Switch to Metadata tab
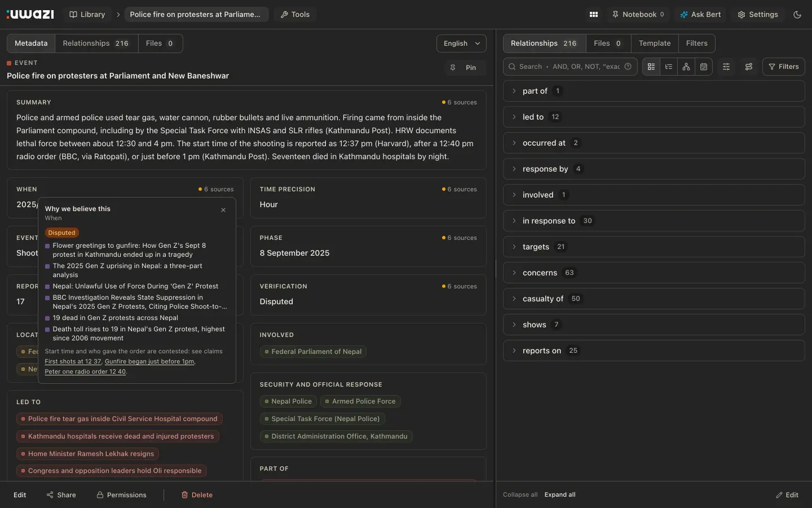The width and height of the screenshot is (812, 508). 31,43
